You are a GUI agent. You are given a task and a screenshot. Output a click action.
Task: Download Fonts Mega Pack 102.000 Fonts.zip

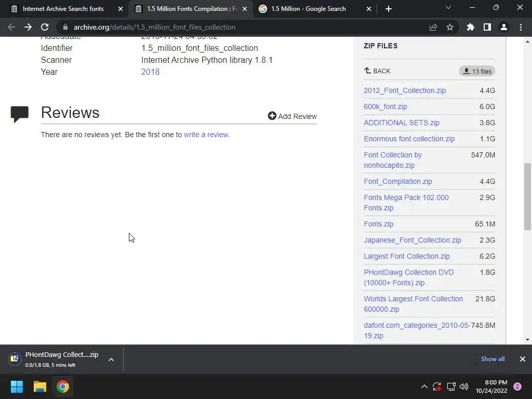tap(406, 203)
